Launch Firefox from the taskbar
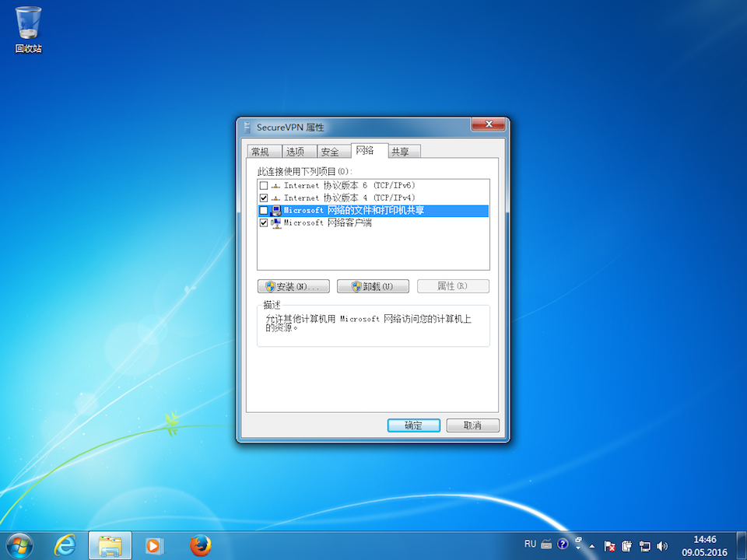The height and width of the screenshot is (560, 747). click(200, 546)
